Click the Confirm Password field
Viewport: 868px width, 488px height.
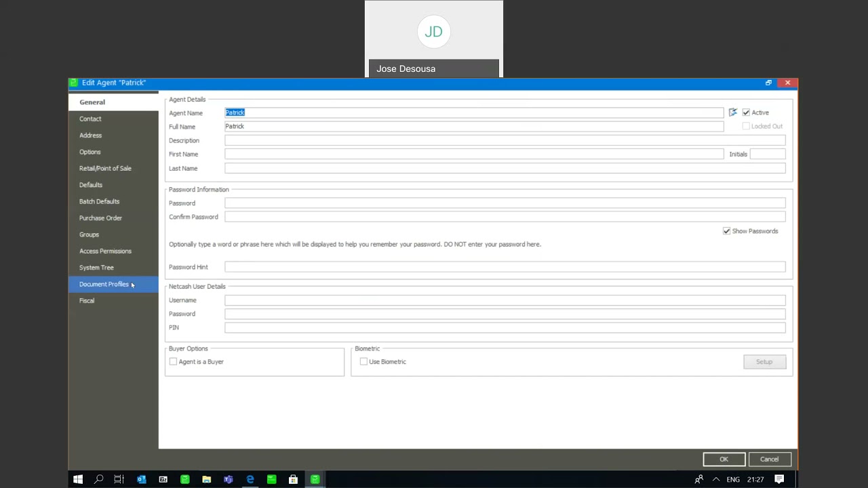pos(505,217)
